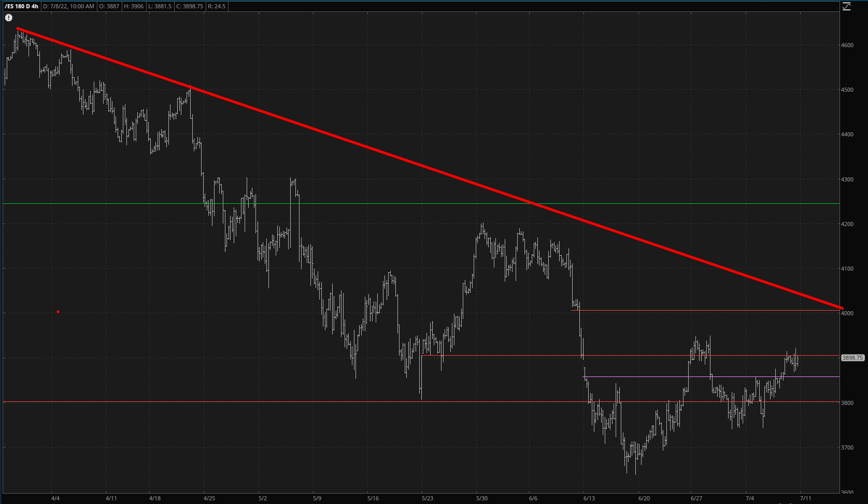Click the 5/16 date axis label
This screenshot has height=504, width=868.
point(373,498)
